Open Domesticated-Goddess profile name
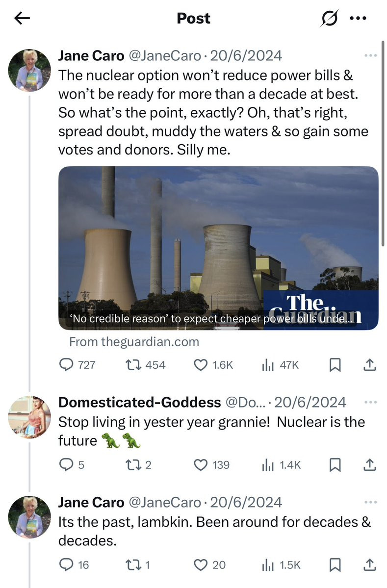Image resolution: width=387 pixels, height=588 pixels. coord(139,403)
